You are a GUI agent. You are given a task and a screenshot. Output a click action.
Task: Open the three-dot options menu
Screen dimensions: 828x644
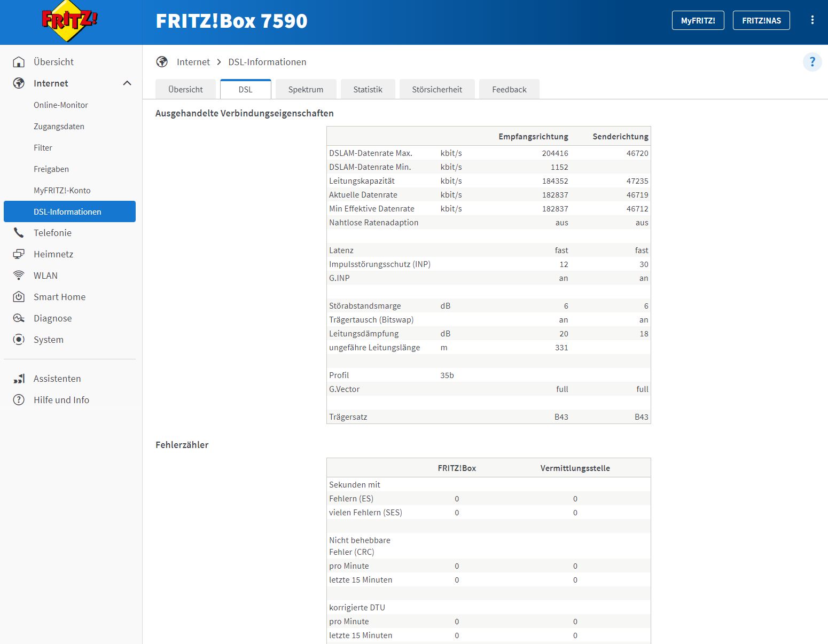click(x=812, y=20)
